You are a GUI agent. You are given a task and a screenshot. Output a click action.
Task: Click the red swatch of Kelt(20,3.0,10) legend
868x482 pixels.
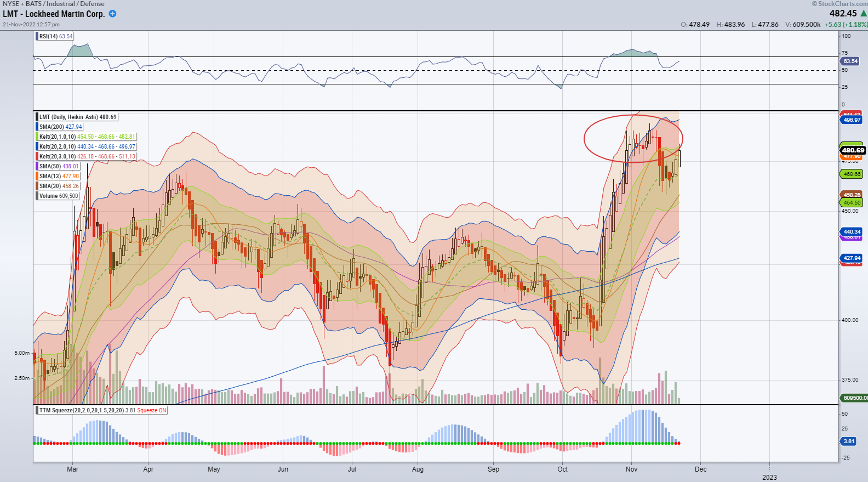pos(37,156)
